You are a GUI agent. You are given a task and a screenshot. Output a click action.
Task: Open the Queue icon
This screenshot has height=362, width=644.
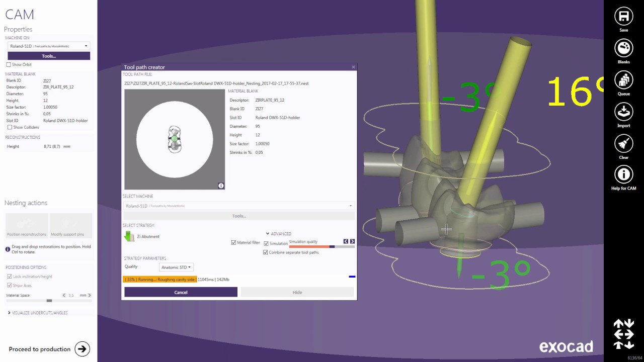click(624, 80)
